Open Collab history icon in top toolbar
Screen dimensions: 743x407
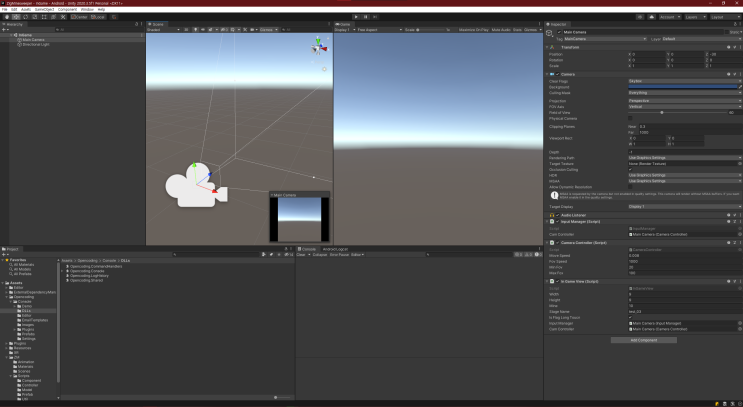click(640, 17)
